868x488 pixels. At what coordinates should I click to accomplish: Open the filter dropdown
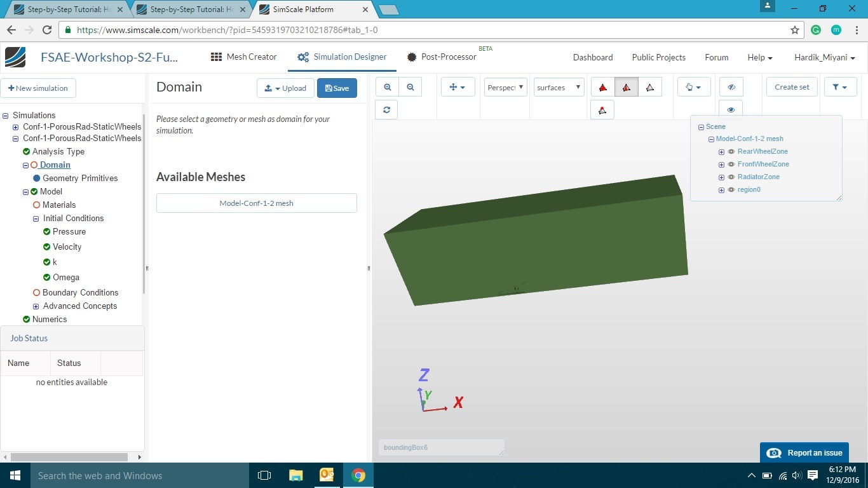[x=840, y=87]
